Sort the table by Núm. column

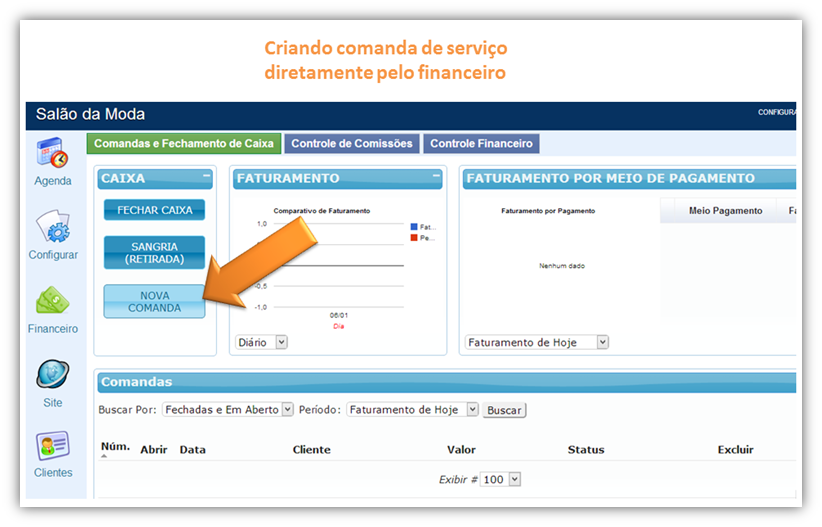(x=115, y=446)
